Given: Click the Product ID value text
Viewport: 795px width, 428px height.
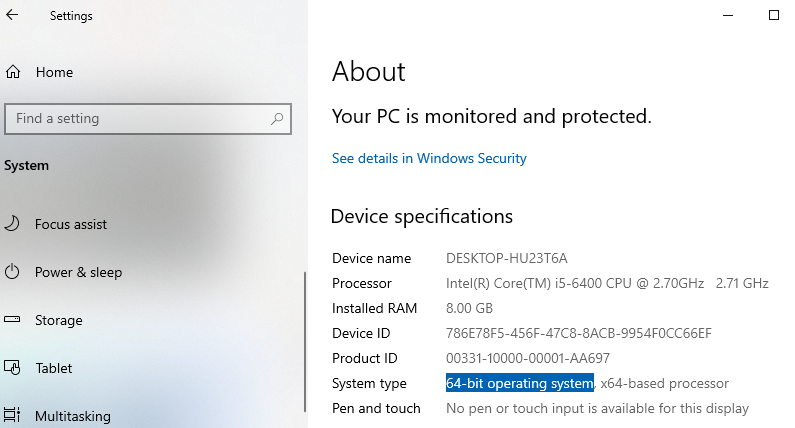Looking at the screenshot, I should pyautogui.click(x=528, y=359).
